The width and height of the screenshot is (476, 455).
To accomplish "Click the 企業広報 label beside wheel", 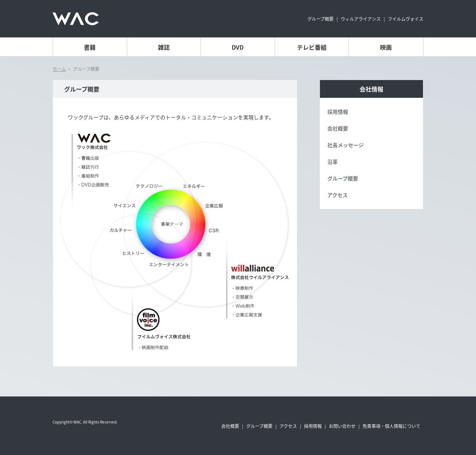I will 214,206.
